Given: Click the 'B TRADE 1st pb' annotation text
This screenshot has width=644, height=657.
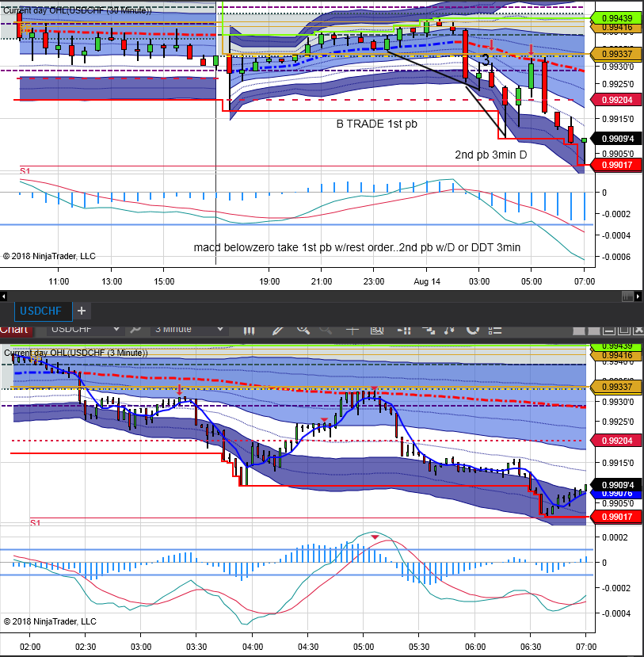Looking at the screenshot, I should pos(377,124).
